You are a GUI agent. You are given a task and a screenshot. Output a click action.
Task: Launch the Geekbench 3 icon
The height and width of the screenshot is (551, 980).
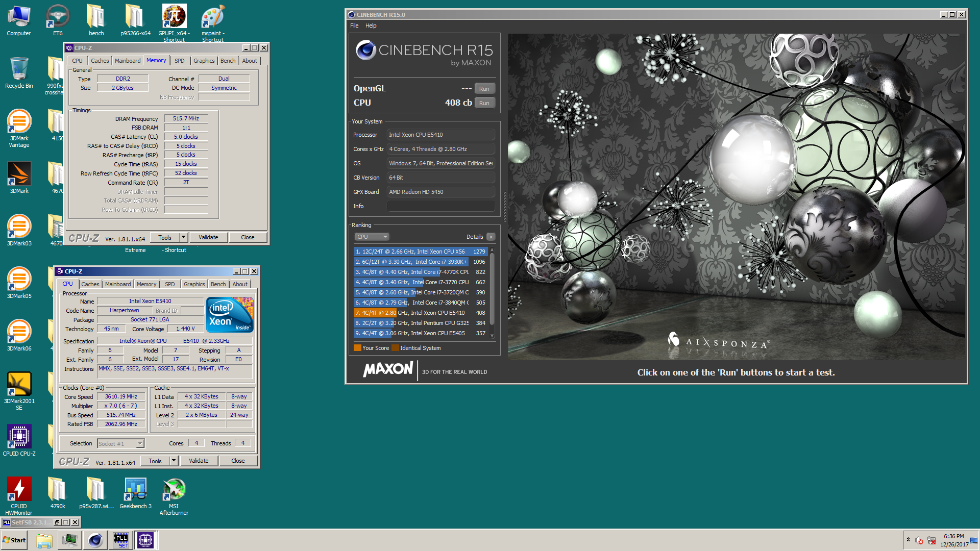[x=135, y=492]
